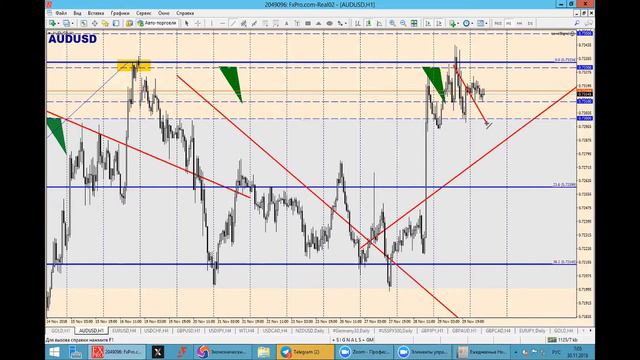Click the Zoom Out magnifier icon
Viewport: 640px width, 360px height.
pos(403,23)
